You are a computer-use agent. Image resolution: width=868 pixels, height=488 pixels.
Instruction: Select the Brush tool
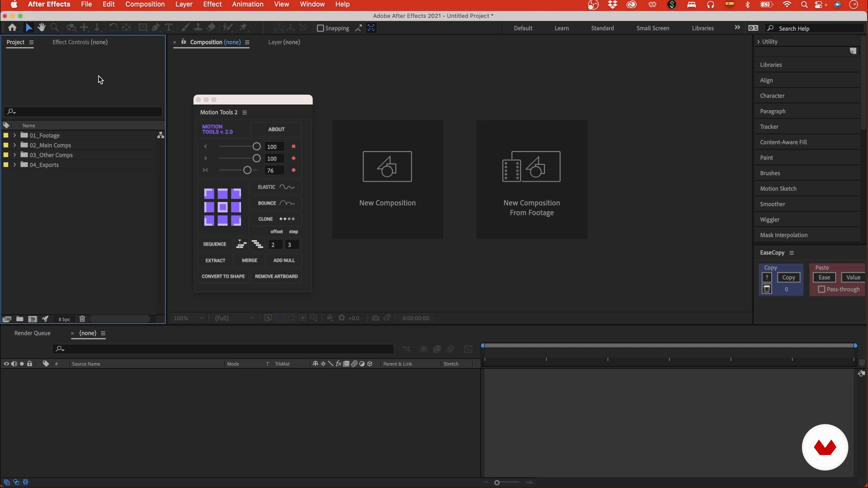coord(185,28)
